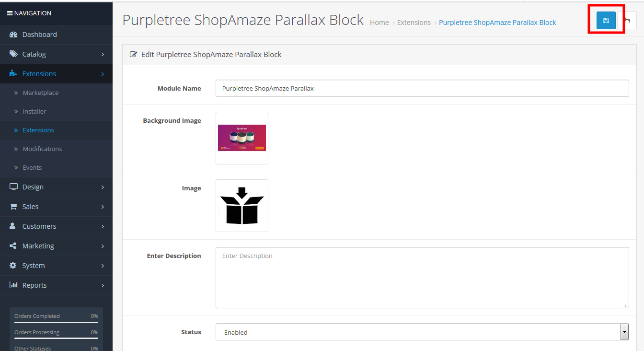Click the Edit Purpletree ShopAmaze Parallax Block heading
Screen dimensions: 644x351
point(211,55)
